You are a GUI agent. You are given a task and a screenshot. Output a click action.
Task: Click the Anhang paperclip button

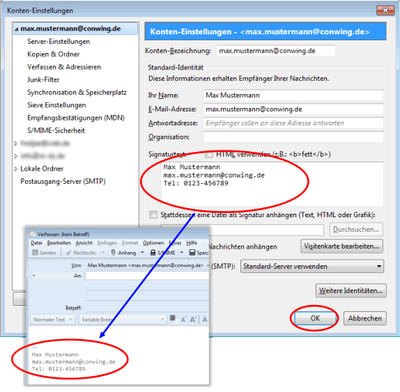point(124,253)
